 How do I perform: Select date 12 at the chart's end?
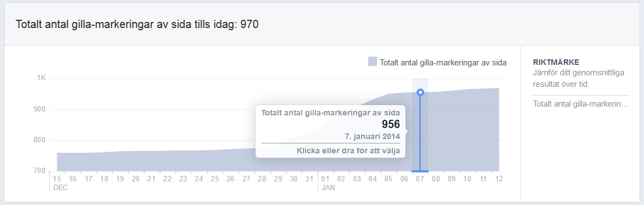point(499,179)
